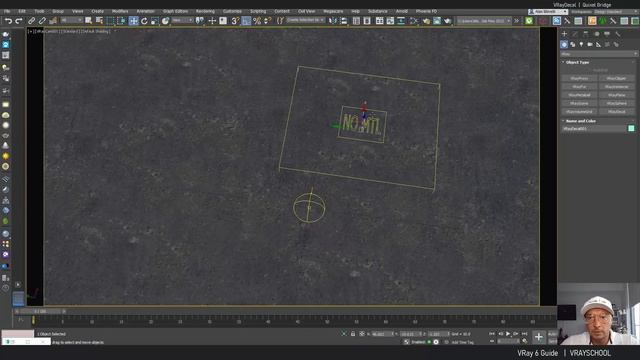Click the VRayDecal button
The height and width of the screenshot is (360, 640).
click(x=617, y=111)
